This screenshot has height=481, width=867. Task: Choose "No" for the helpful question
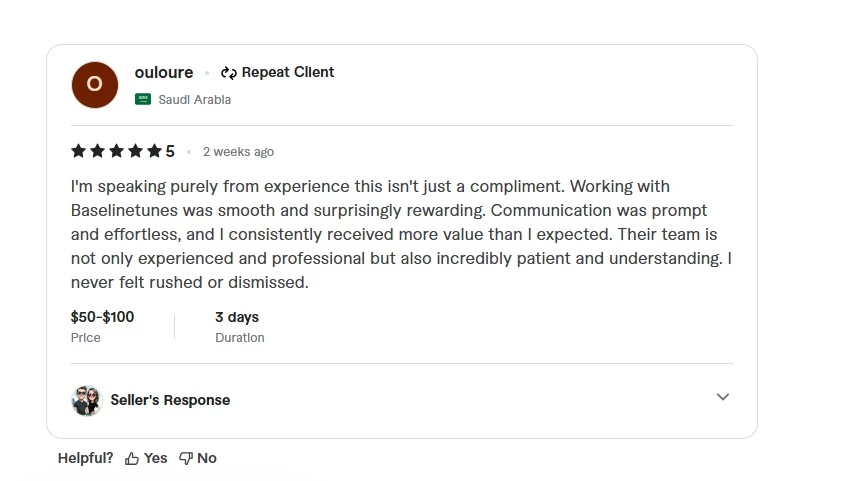click(198, 458)
